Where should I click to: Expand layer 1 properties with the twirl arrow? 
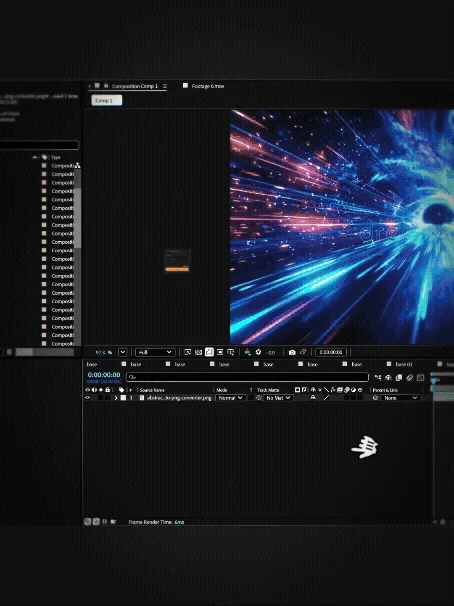[x=116, y=398]
